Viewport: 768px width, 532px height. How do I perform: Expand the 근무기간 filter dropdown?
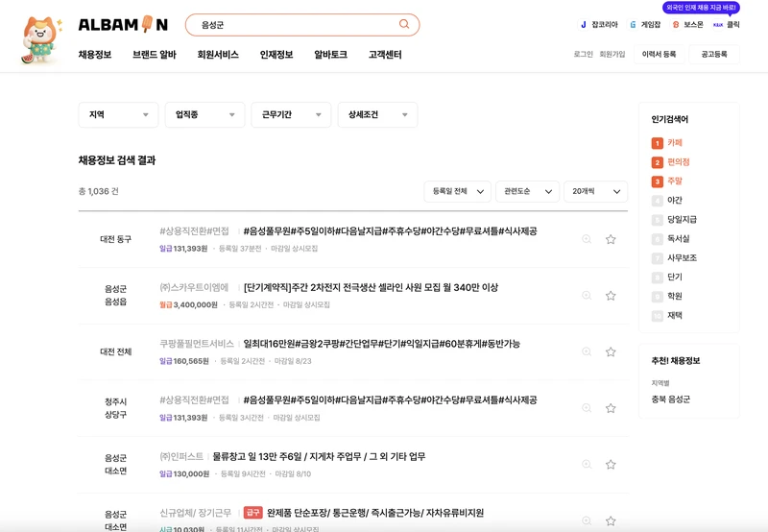point(291,114)
